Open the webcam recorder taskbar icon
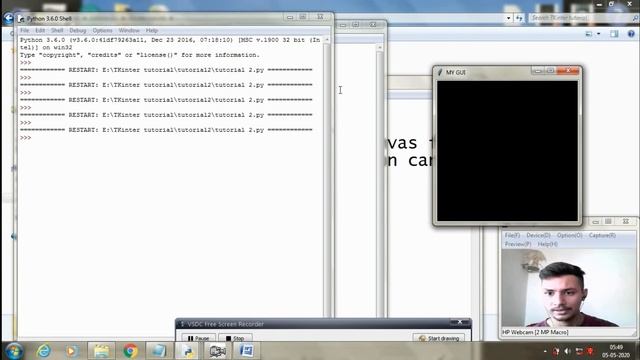This screenshot has width=640, height=360. click(x=217, y=351)
